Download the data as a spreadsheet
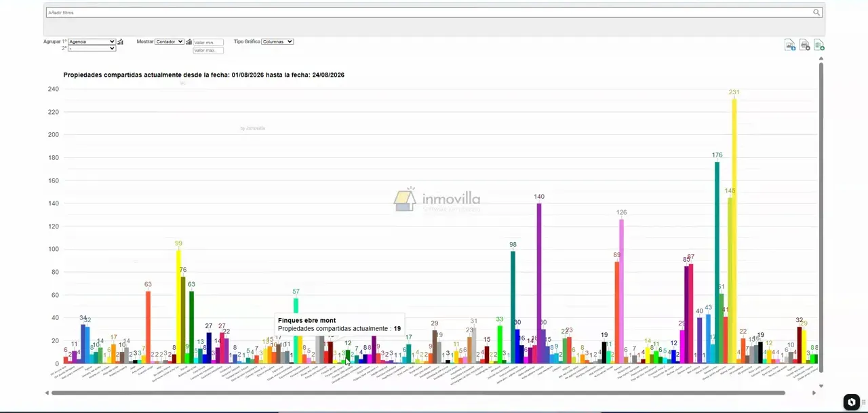The image size is (868, 413). pos(819,45)
